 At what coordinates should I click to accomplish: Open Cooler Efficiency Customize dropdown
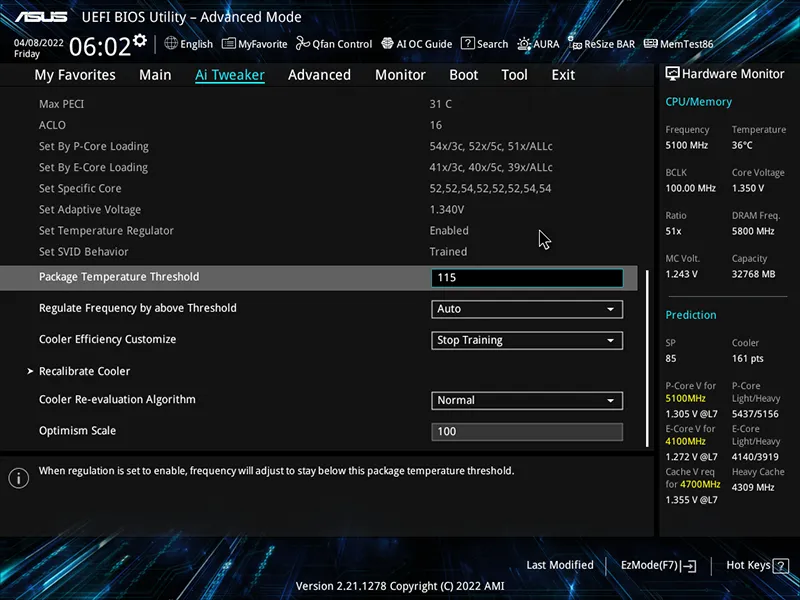[527, 340]
